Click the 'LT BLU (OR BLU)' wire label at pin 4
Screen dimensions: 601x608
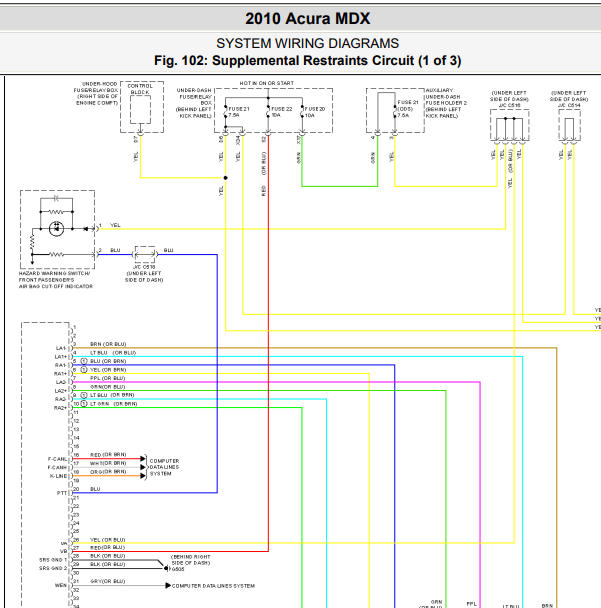(113, 353)
